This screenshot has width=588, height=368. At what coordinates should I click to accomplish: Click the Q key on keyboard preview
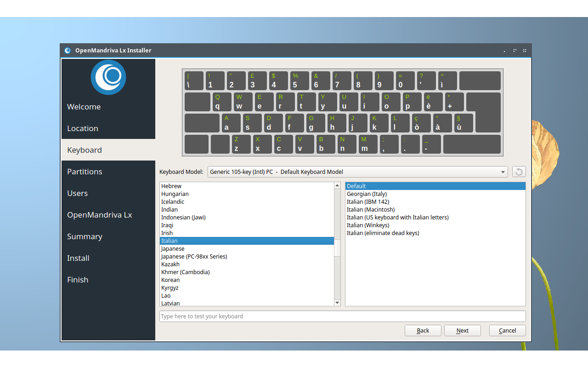point(222,102)
